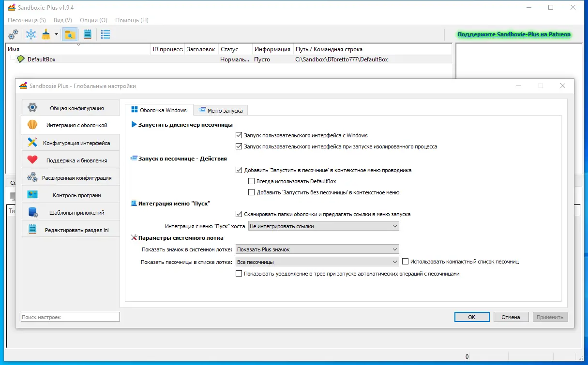Screen dimensions: 588x365
Task: Open Поддержка и обновления section
Action: click(x=71, y=160)
